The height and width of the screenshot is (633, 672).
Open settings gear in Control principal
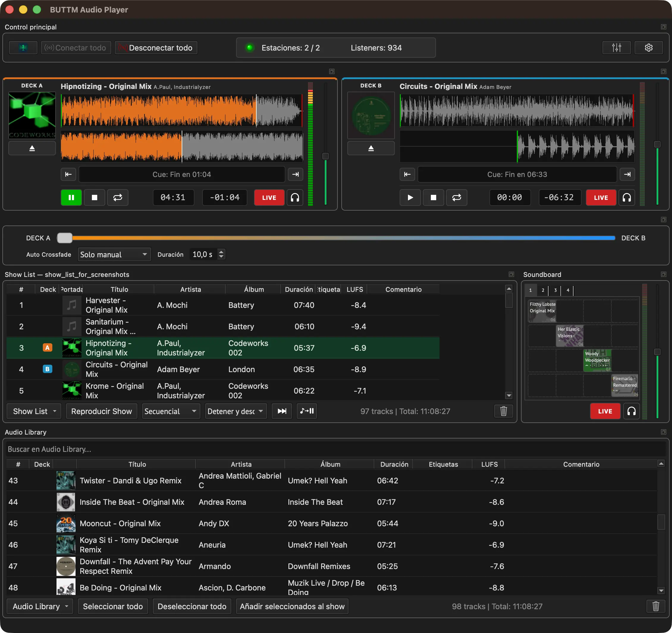click(x=648, y=48)
